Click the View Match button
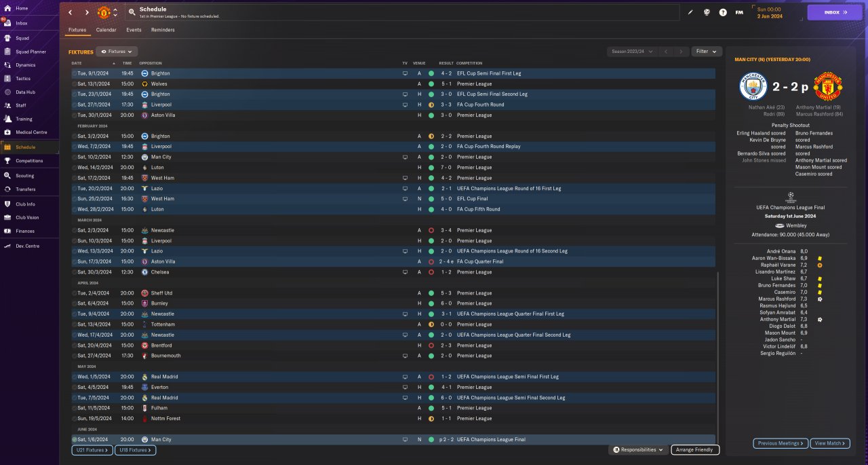This screenshot has height=465, width=868. coord(829,443)
